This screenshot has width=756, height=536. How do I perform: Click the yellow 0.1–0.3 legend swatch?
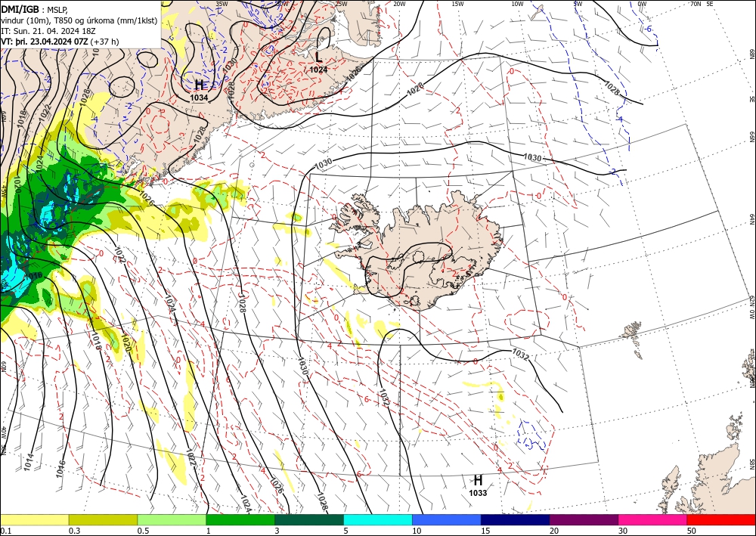[34, 519]
